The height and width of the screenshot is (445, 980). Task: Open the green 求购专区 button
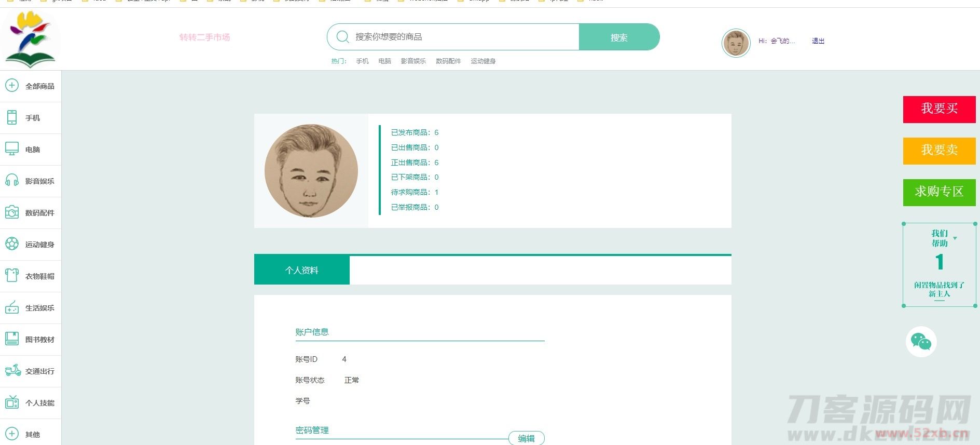(939, 192)
